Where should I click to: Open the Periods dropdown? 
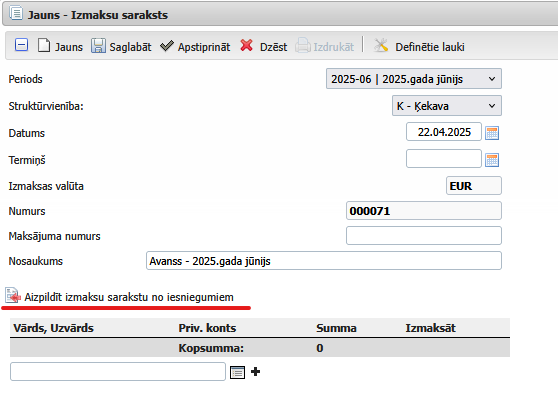(x=414, y=79)
